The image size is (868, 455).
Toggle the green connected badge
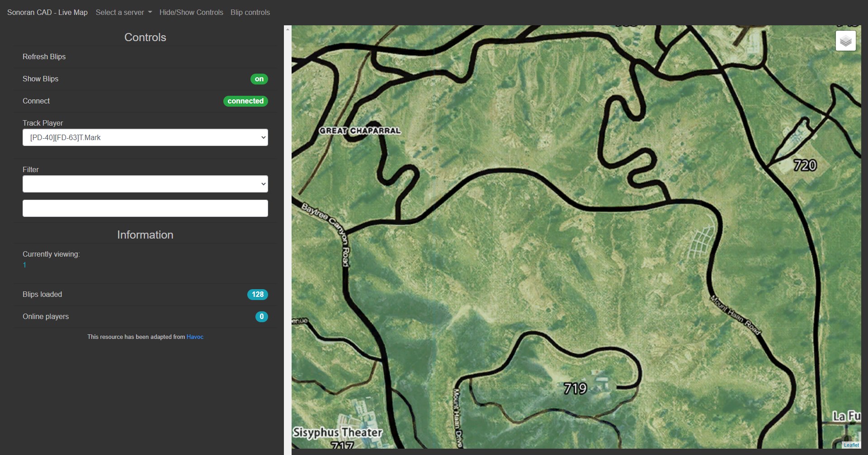(x=245, y=101)
